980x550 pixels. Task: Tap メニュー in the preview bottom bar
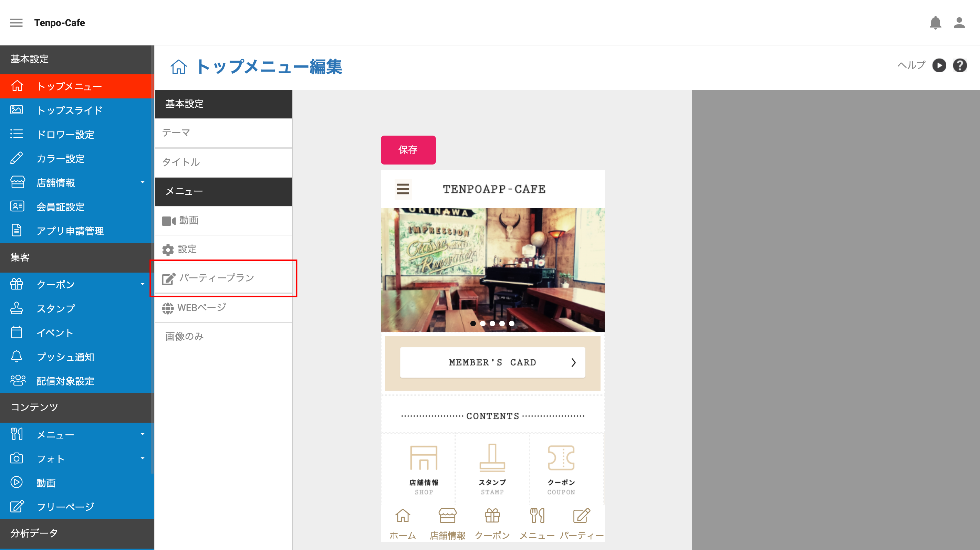click(x=537, y=524)
